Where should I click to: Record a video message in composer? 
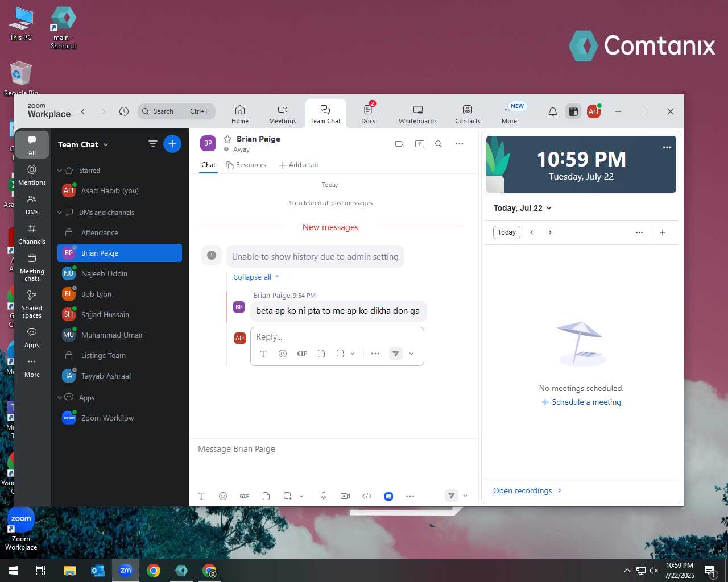[345, 496]
